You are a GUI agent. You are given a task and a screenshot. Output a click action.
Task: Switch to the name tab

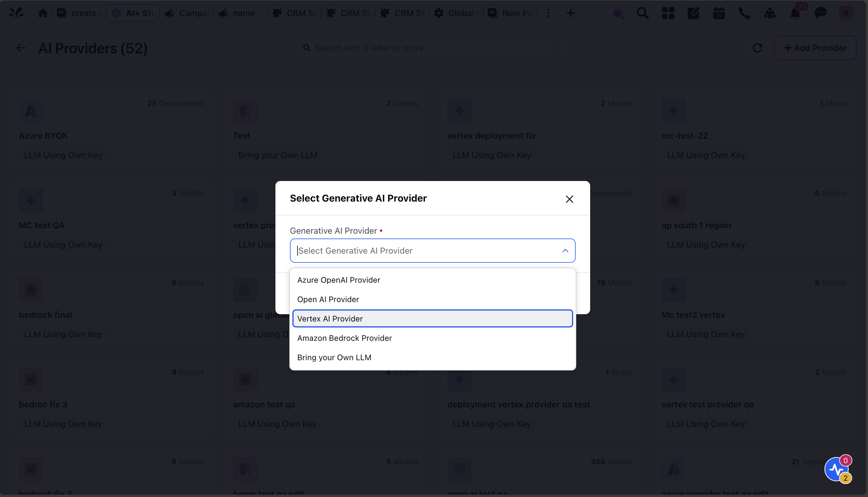(x=241, y=13)
